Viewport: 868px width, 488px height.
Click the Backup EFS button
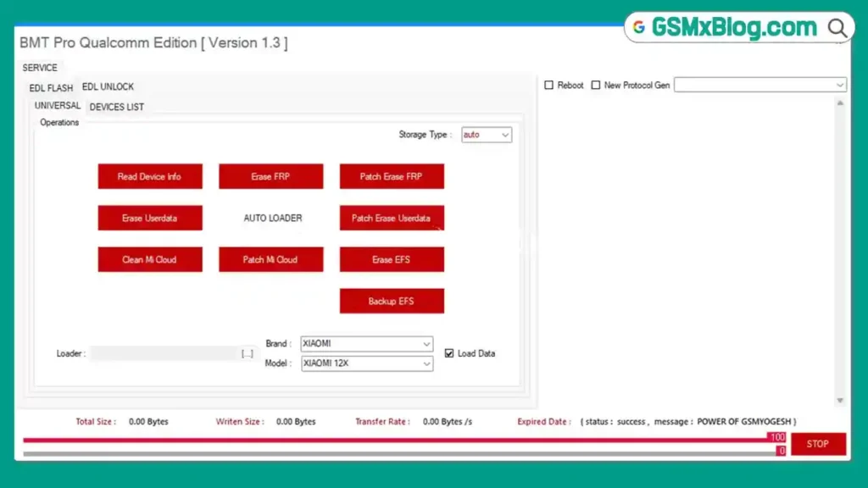point(392,301)
